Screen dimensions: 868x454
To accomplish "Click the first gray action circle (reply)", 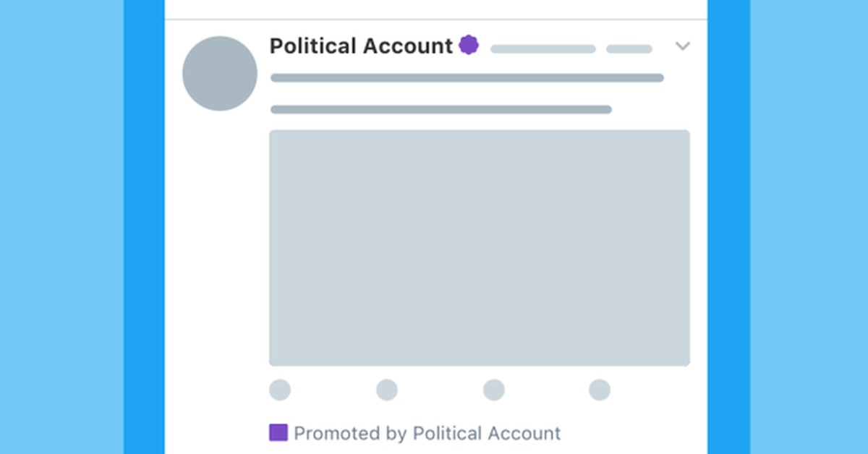I will pos(280,390).
